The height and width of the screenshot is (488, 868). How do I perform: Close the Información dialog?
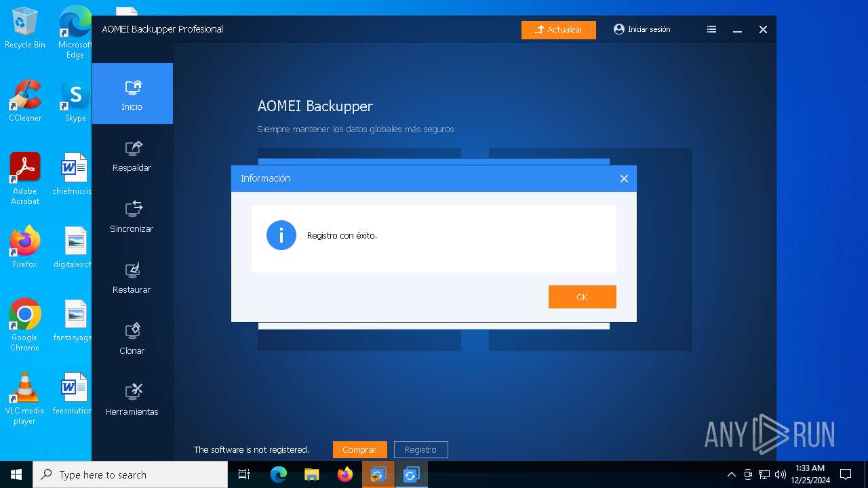click(x=624, y=178)
